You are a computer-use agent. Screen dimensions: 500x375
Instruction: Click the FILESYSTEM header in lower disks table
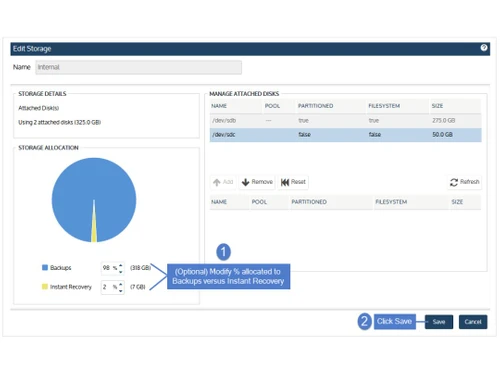pyautogui.click(x=391, y=202)
